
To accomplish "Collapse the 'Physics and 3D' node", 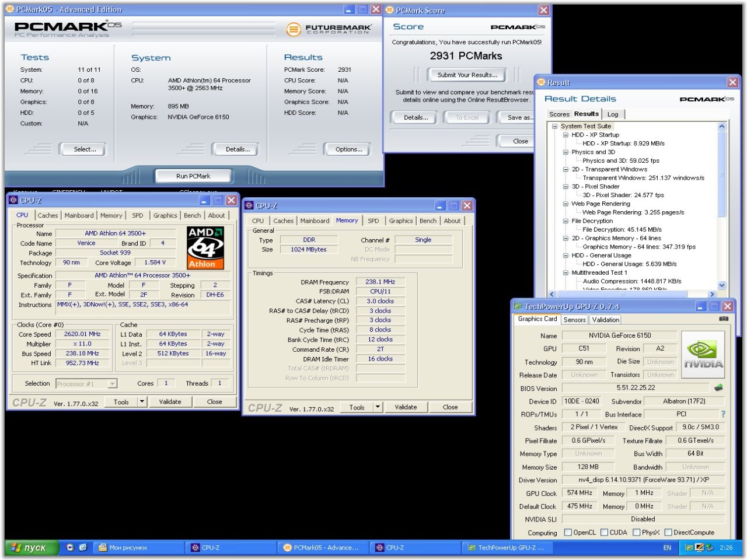I will pos(566,152).
